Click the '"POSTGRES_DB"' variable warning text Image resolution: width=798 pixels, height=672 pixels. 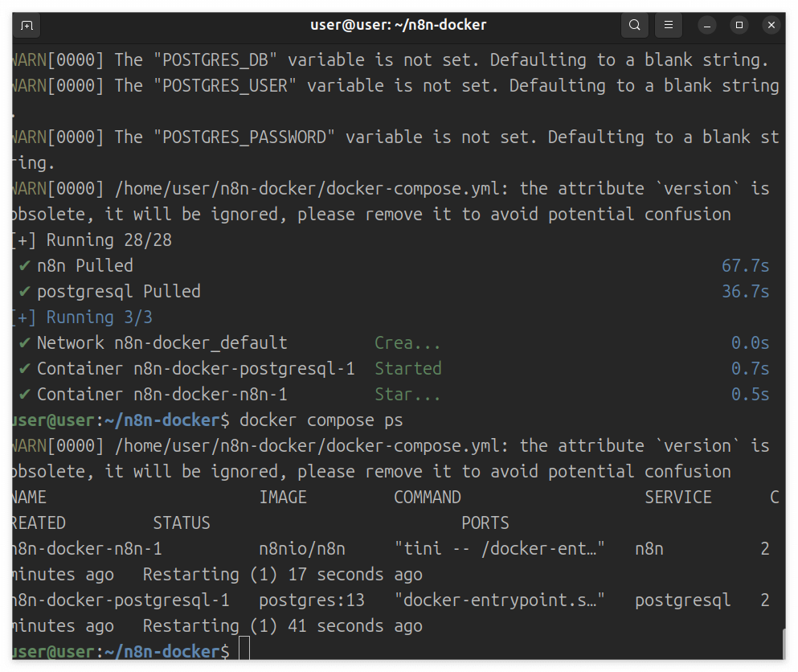pos(215,60)
